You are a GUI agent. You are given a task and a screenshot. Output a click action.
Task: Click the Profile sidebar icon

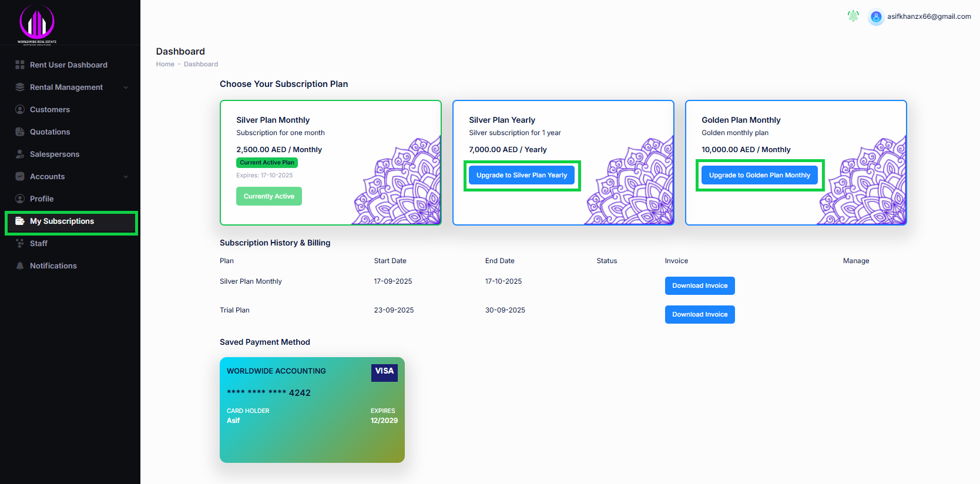pyautogui.click(x=20, y=199)
